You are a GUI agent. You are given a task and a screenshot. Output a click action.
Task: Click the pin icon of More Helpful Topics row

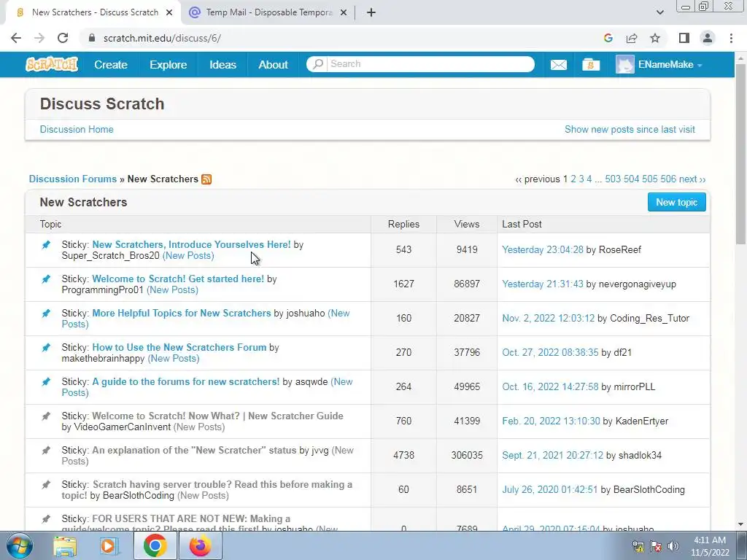[46, 314]
